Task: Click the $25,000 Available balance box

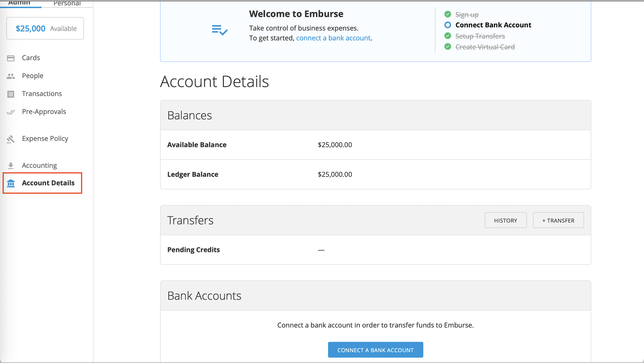Action: pyautogui.click(x=45, y=28)
